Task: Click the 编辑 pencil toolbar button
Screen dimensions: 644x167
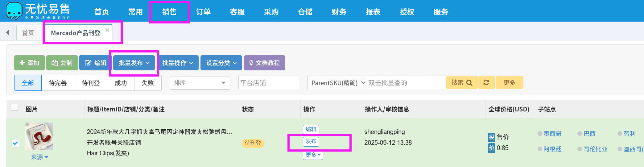Action: pyautogui.click(x=95, y=63)
